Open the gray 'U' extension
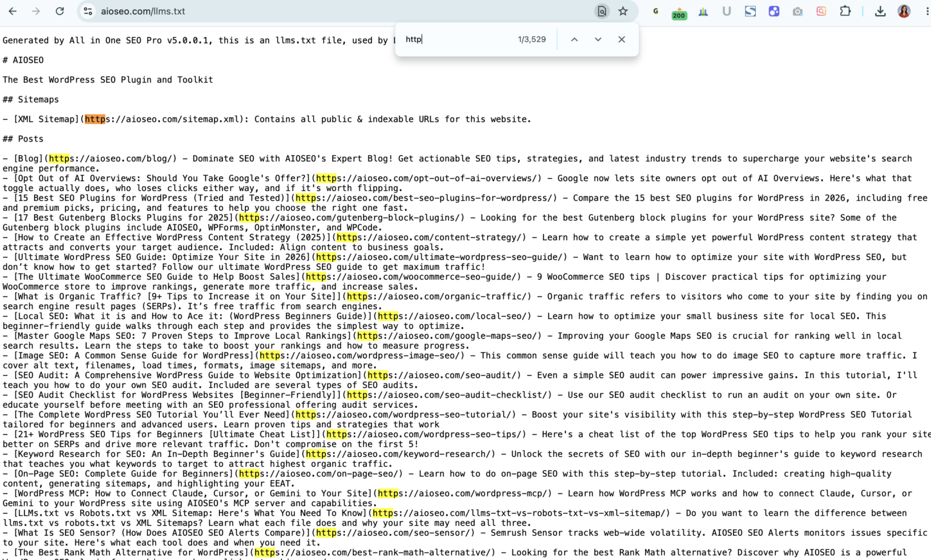This screenshot has height=560, width=931. 727,11
